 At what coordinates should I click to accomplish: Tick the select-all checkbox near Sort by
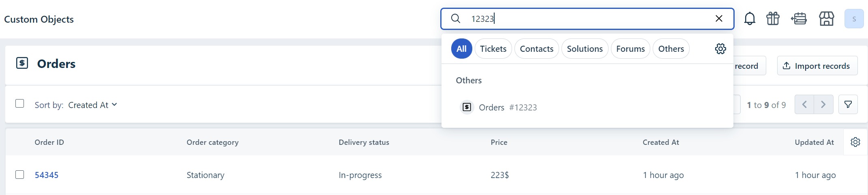[x=19, y=104]
